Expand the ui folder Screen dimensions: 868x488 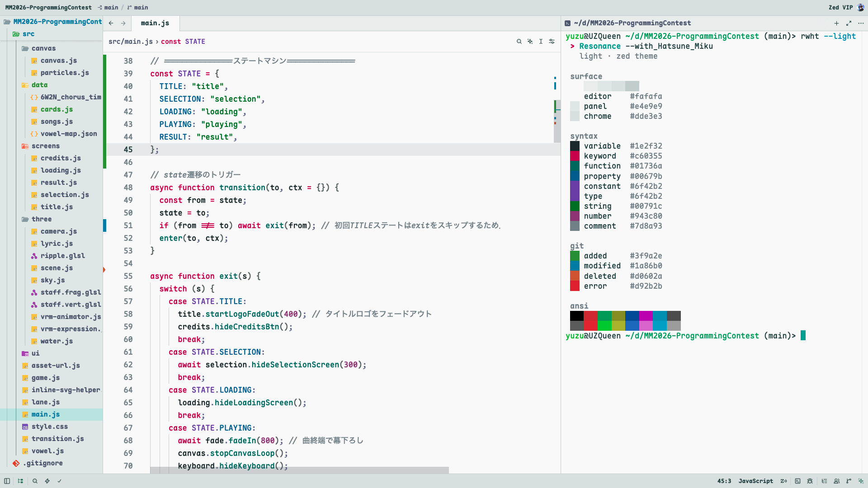click(x=35, y=353)
